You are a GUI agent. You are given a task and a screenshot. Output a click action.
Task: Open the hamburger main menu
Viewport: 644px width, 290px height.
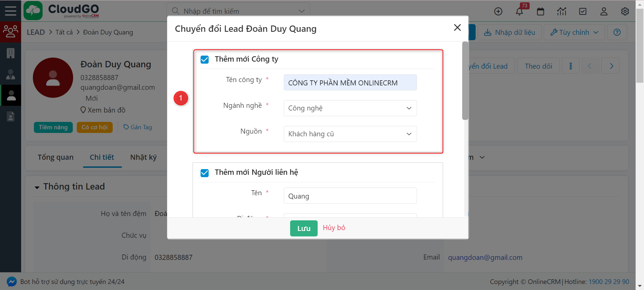[10, 11]
